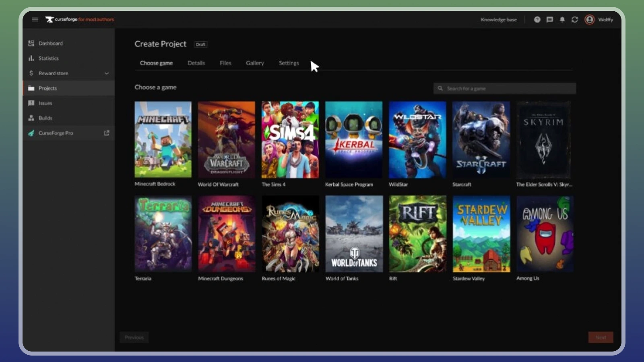Screen dimensions: 644x362
Task: Select the Kerbal Space Program cover
Action: tap(354, 140)
